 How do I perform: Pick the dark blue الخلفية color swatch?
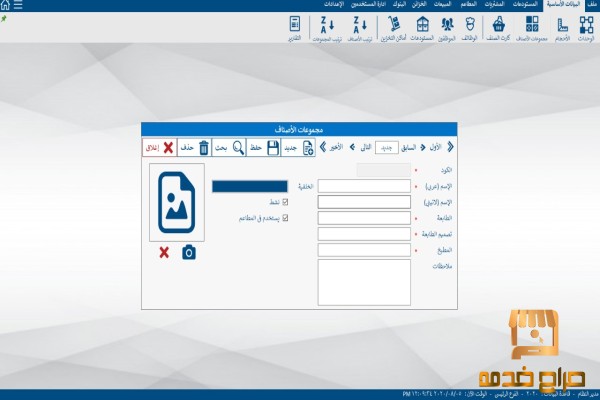pos(249,185)
